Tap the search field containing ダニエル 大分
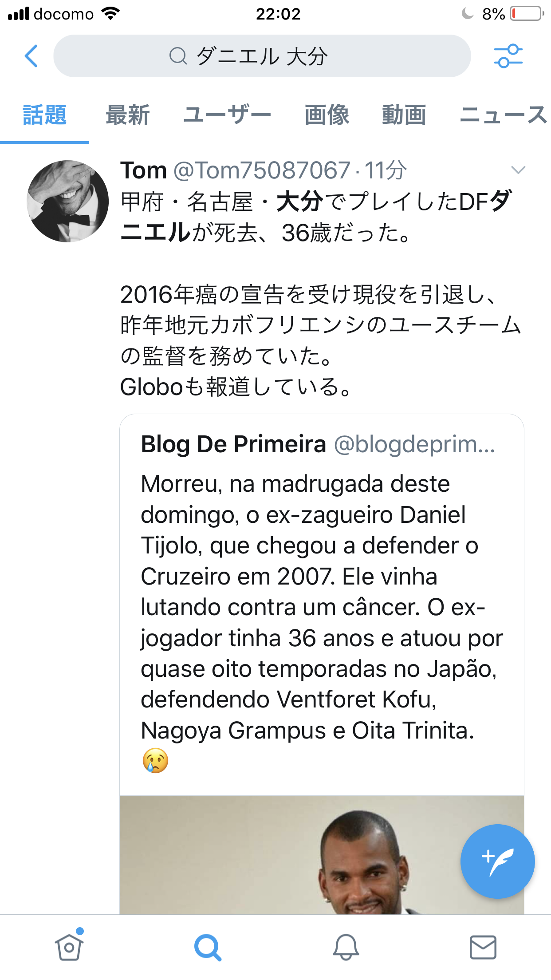Viewport: 551px width, 980px height. pyautogui.click(x=262, y=56)
